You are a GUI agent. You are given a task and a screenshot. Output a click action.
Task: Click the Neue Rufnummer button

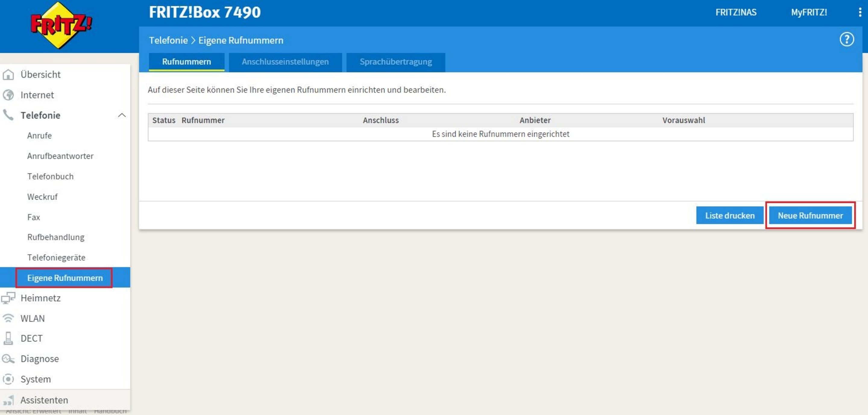tap(810, 215)
